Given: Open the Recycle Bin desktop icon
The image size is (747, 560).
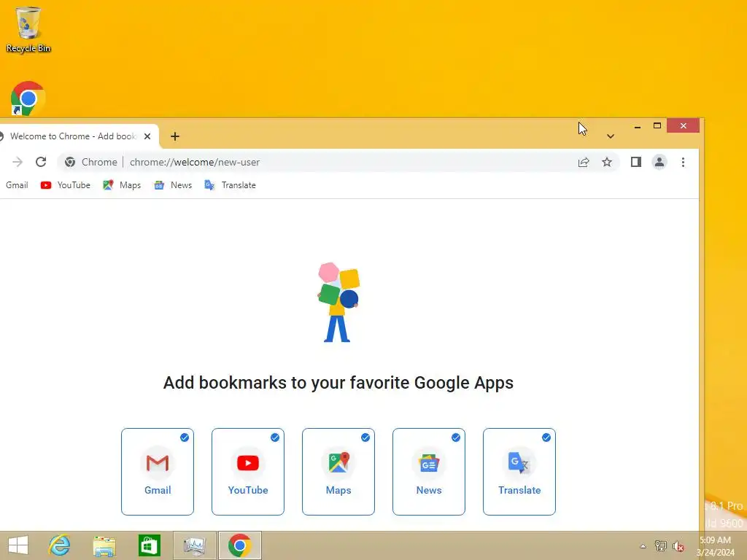Looking at the screenshot, I should click(x=28, y=29).
